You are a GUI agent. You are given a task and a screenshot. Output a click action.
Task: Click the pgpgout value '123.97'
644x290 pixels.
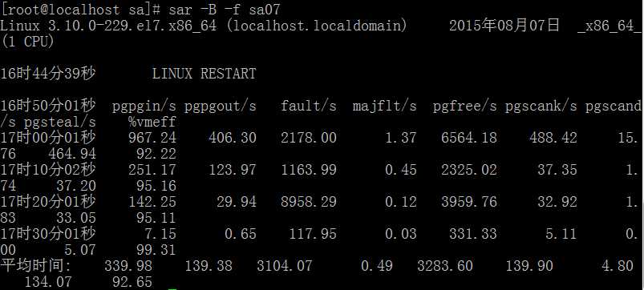(x=233, y=170)
